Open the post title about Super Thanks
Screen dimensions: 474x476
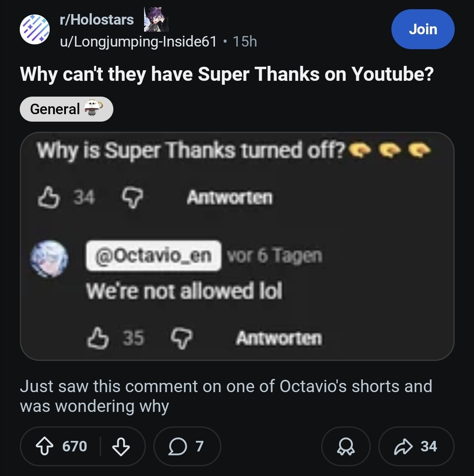227,74
